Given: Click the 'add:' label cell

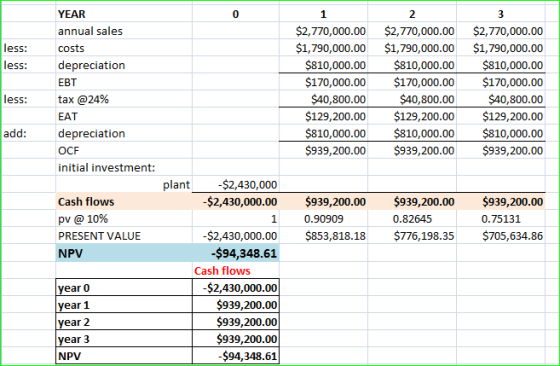Looking at the screenshot, I should pyautogui.click(x=28, y=134).
